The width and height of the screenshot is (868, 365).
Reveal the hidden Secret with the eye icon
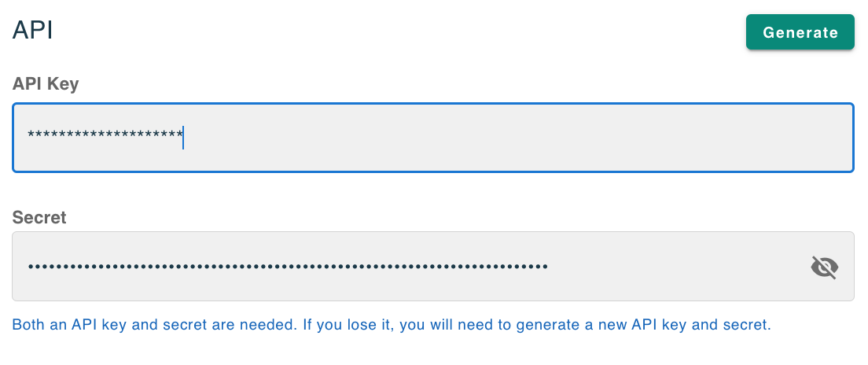(x=824, y=267)
